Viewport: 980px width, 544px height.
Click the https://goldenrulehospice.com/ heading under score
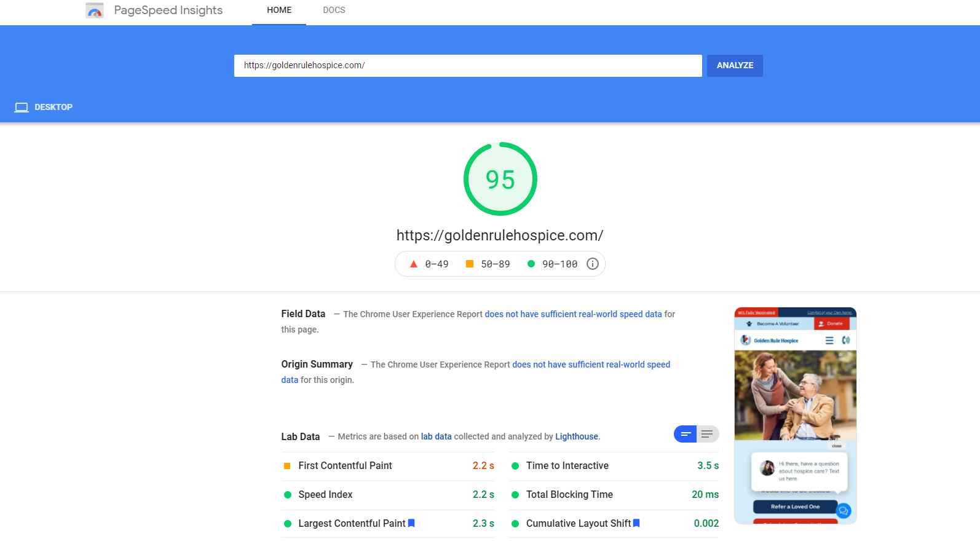click(x=500, y=235)
